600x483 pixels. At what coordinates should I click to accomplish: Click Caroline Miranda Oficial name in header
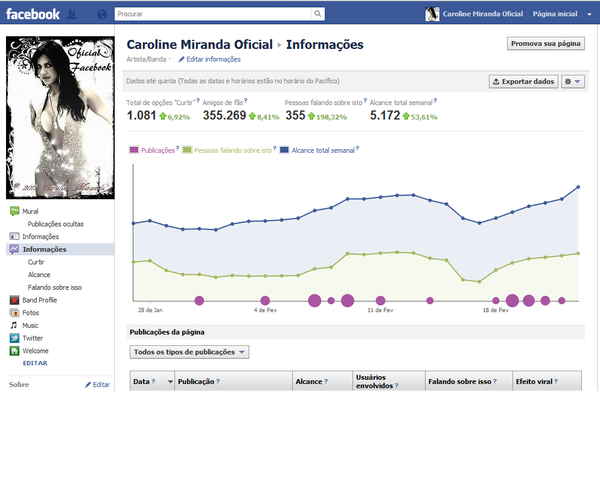[483, 14]
